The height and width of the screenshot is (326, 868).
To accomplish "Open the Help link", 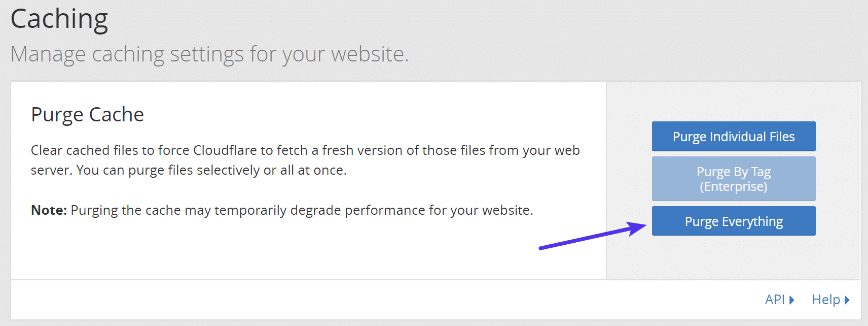I will [x=826, y=300].
